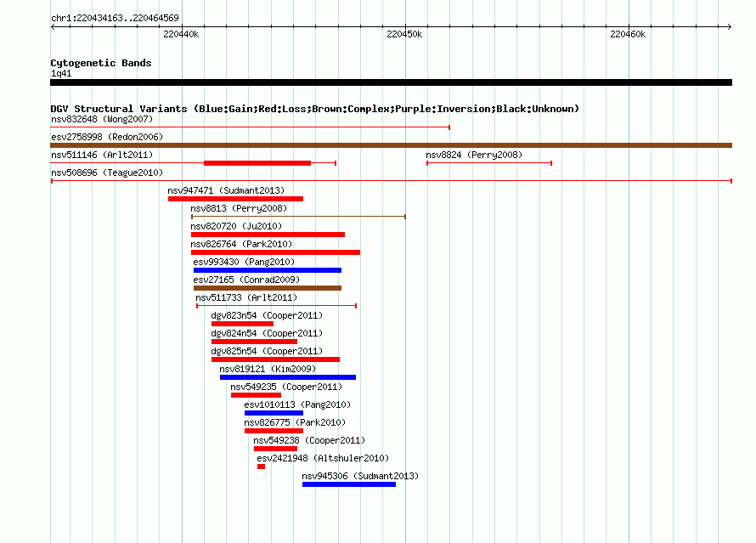Click the nsv8824 (Perry2008) label
Screen dimensions: 756x543
(x=474, y=155)
